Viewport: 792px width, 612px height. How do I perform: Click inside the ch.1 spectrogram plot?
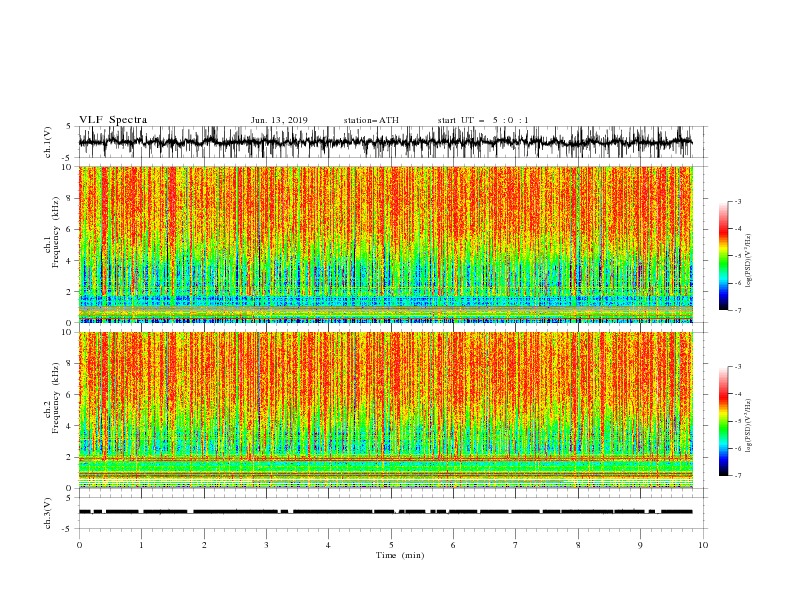(385, 244)
